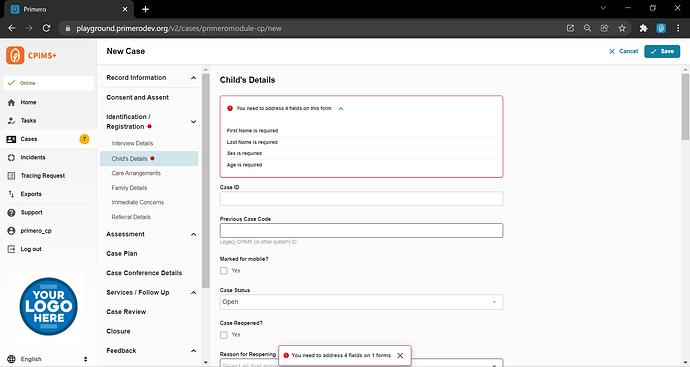
Task: Open the Case Status dropdown
Action: coord(361,302)
